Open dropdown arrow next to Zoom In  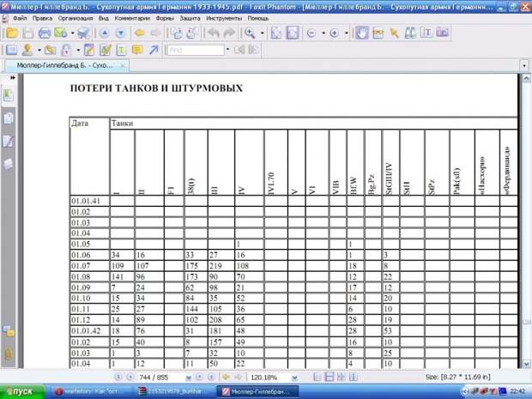point(347,33)
